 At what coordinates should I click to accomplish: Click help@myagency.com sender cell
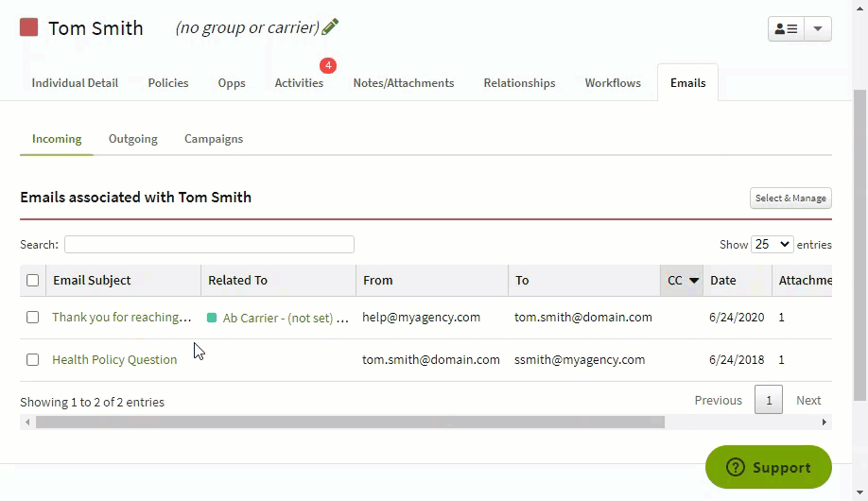coord(422,318)
